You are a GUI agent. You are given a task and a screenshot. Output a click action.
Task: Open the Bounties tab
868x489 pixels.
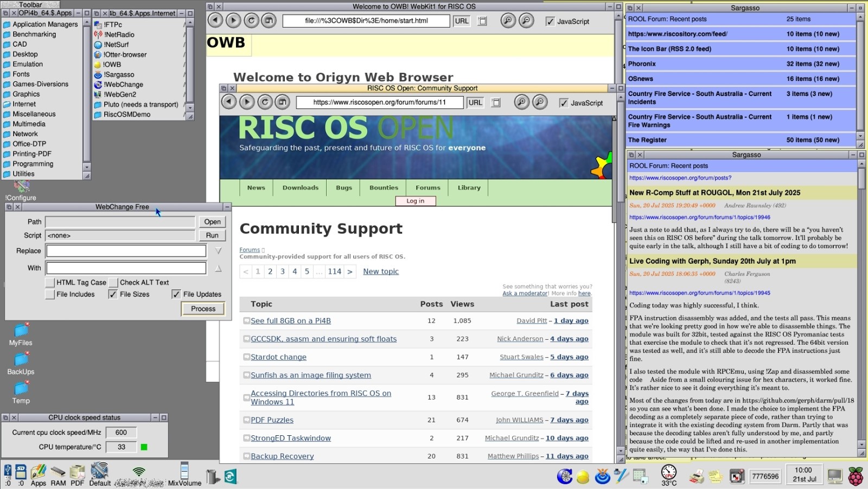coord(384,188)
